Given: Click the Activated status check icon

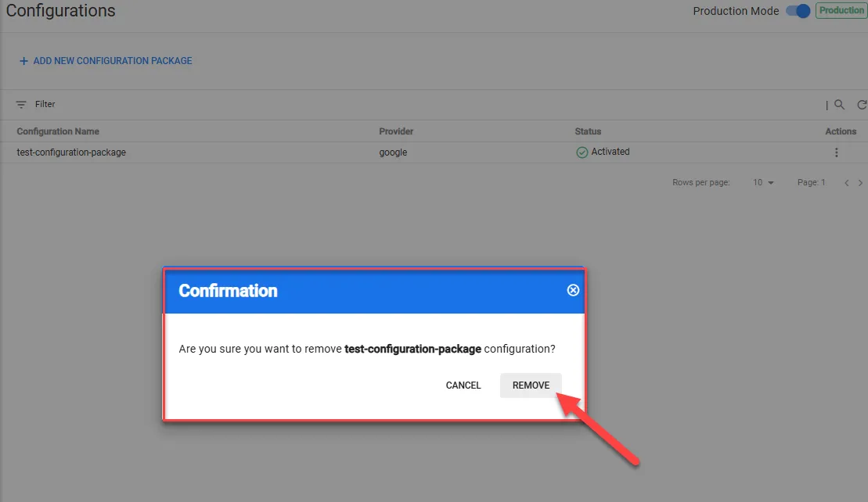Looking at the screenshot, I should click(582, 152).
